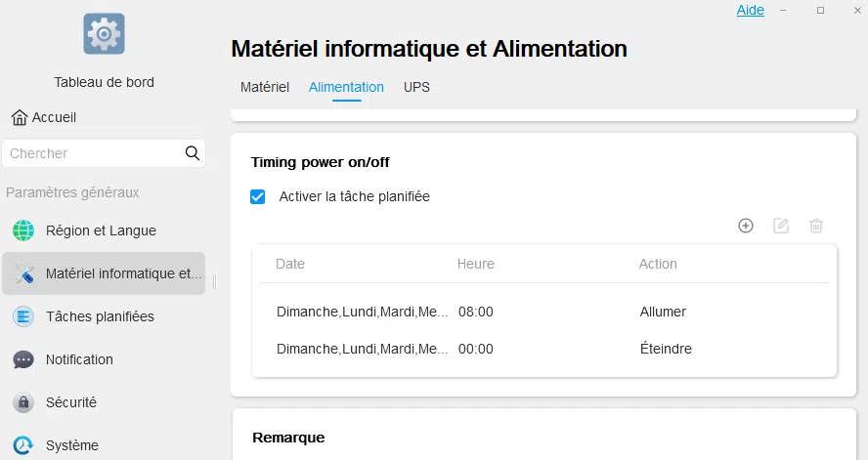Select the 08:00 Allumer schedule row

point(543,313)
